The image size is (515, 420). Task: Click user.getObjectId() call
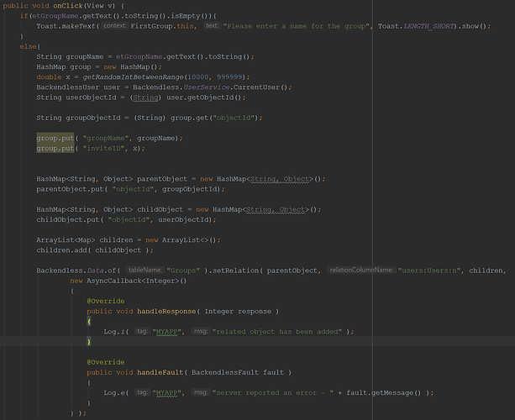pyautogui.click(x=204, y=97)
